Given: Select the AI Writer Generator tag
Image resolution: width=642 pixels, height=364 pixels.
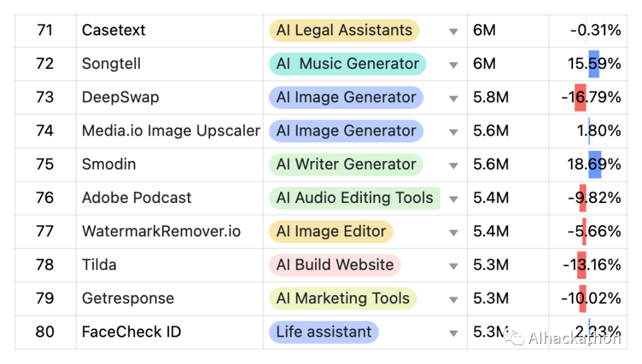Looking at the screenshot, I should [x=346, y=164].
